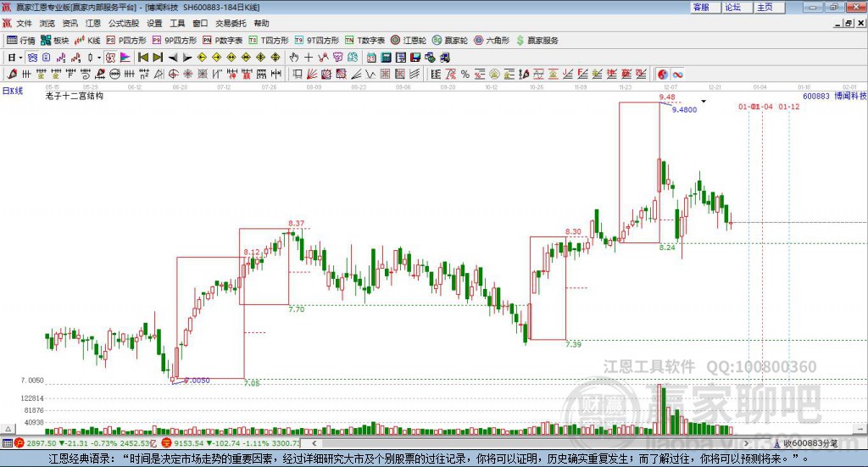The image size is (868, 467).
Task: Select the hand pan tool
Action: [x=294, y=58]
